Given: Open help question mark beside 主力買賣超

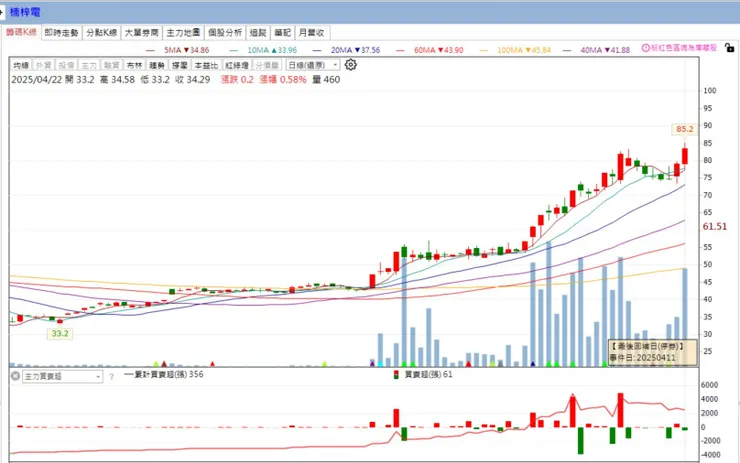Looking at the screenshot, I should [111, 377].
